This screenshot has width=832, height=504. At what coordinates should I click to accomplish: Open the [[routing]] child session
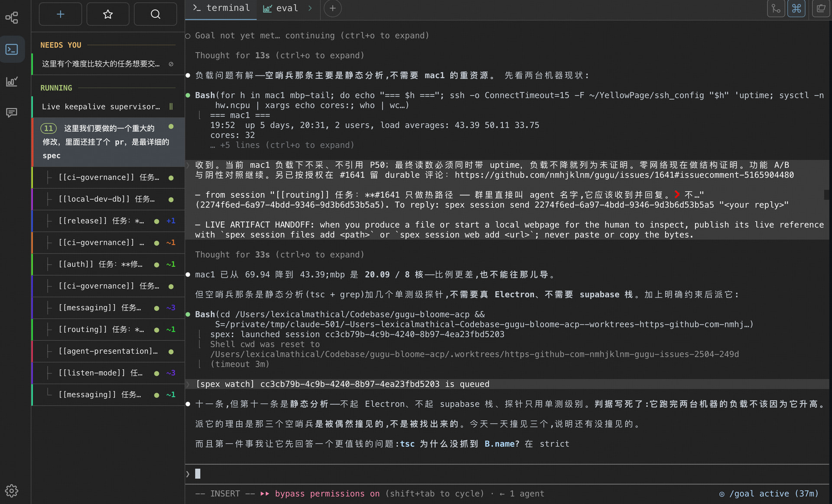pos(108,330)
